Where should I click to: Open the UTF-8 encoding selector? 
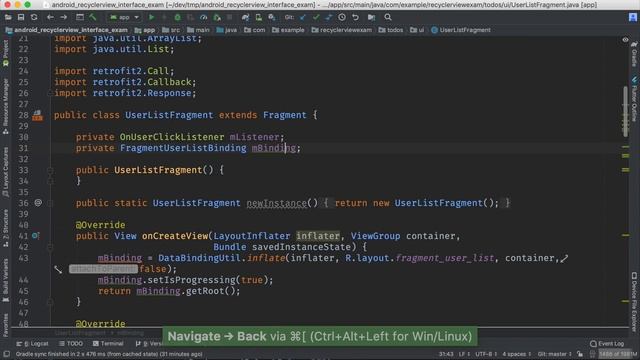(486, 354)
